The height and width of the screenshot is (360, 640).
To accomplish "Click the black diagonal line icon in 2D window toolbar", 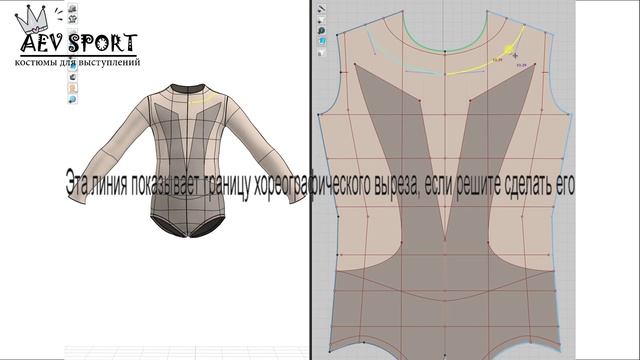I will (x=322, y=8).
